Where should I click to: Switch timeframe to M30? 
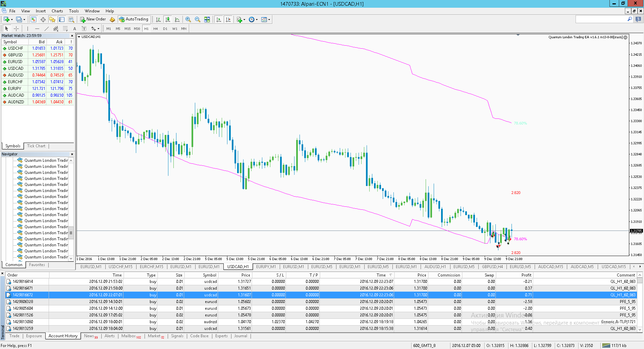pyautogui.click(x=137, y=29)
